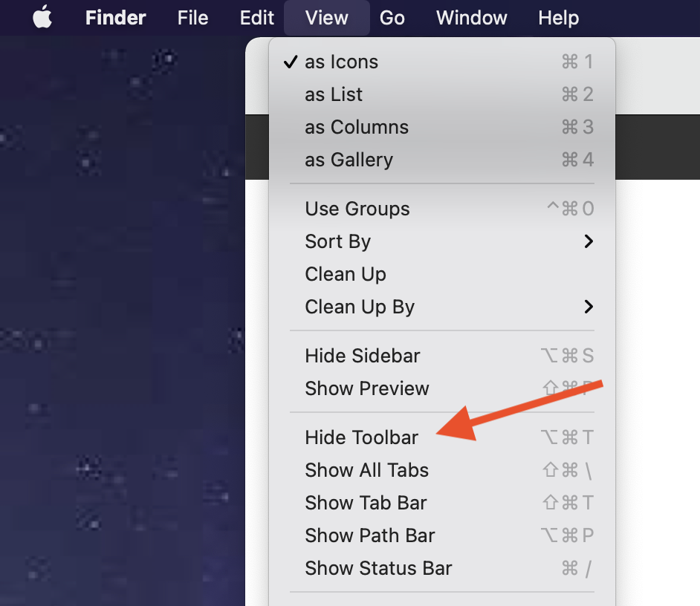The height and width of the screenshot is (606, 700).
Task: Expand the Clean Up By submenu
Action: 442,307
